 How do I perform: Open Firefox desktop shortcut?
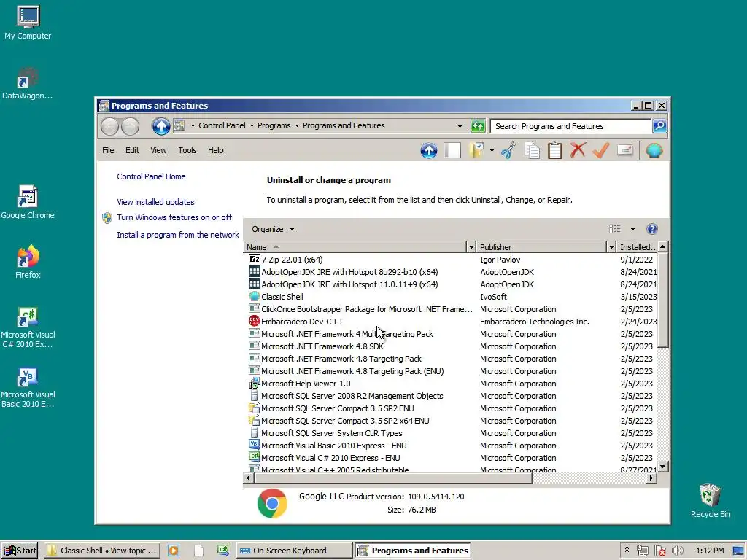point(28,262)
